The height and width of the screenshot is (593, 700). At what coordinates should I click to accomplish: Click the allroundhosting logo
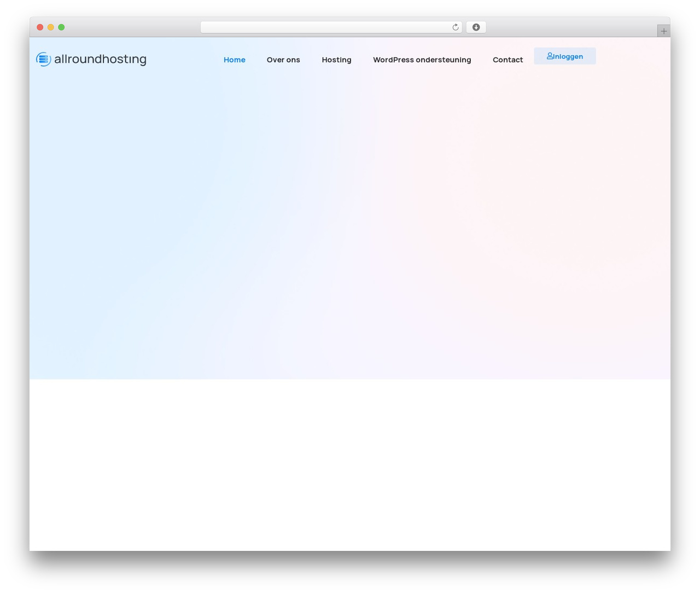pyautogui.click(x=91, y=59)
